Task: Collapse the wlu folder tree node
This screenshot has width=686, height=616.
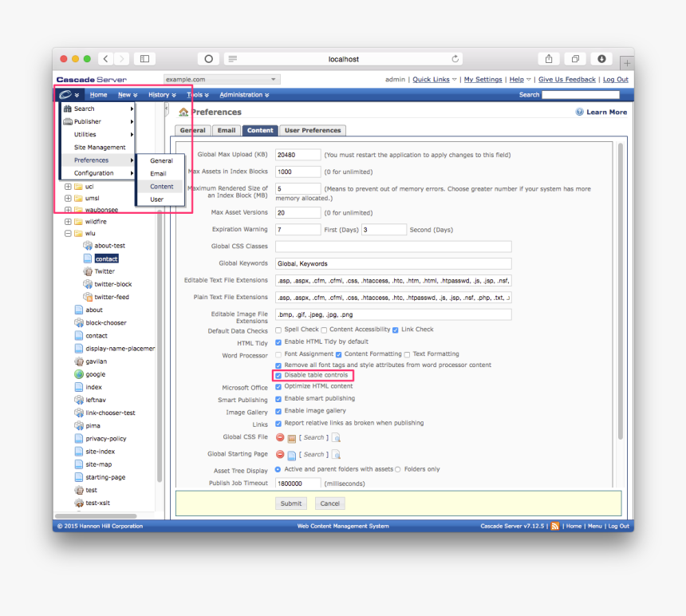Action: click(68, 233)
